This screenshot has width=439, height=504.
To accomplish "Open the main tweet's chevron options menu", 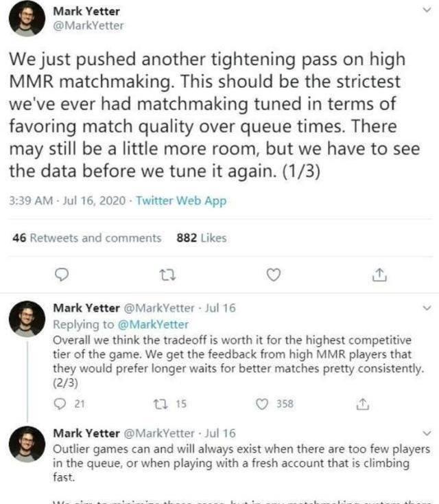I will click(427, 10).
